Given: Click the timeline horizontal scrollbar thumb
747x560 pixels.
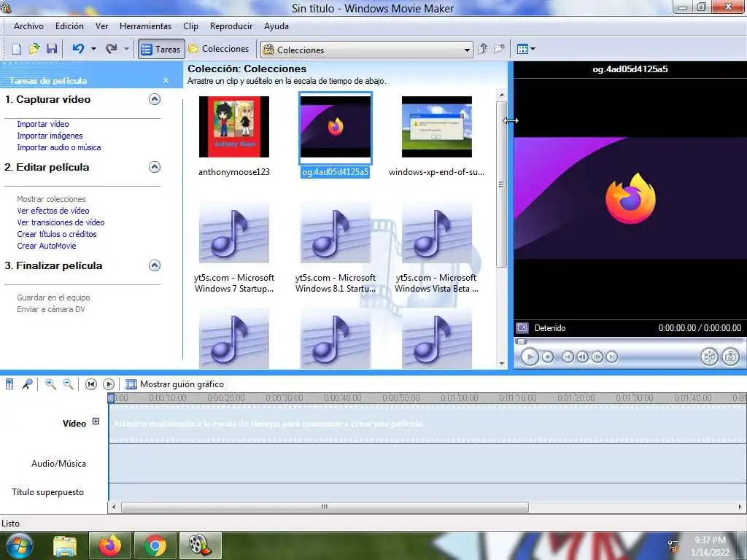Looking at the screenshot, I should 325,507.
